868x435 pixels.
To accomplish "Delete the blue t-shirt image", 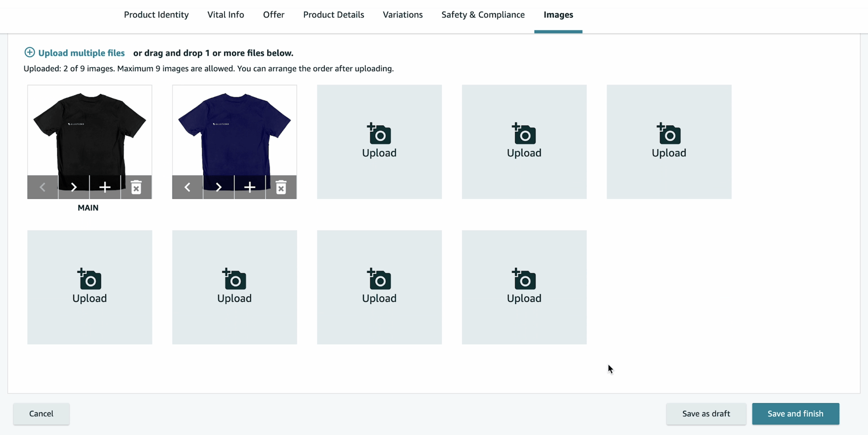I will tap(281, 187).
